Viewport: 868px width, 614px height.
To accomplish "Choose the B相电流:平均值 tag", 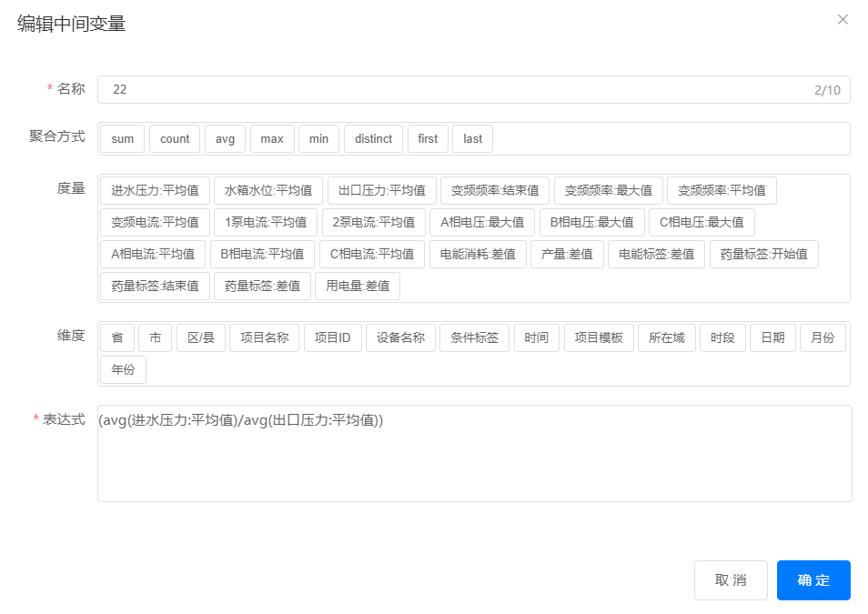I will pyautogui.click(x=262, y=254).
